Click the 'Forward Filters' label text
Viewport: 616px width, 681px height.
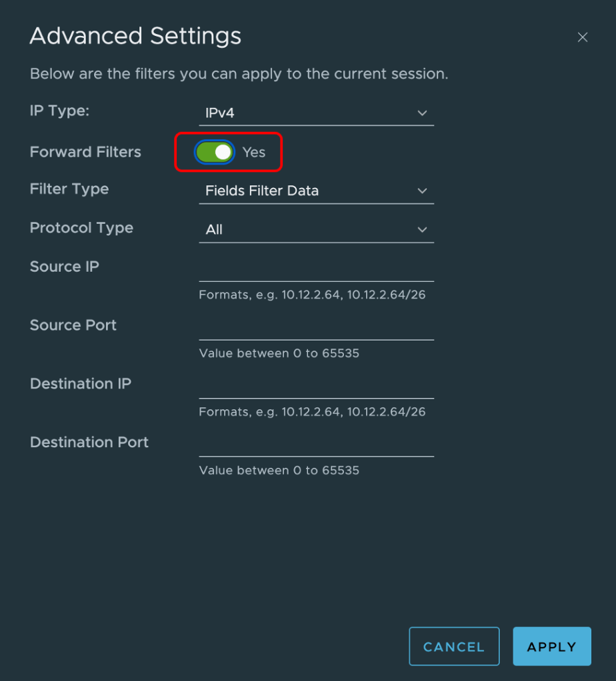pos(85,152)
